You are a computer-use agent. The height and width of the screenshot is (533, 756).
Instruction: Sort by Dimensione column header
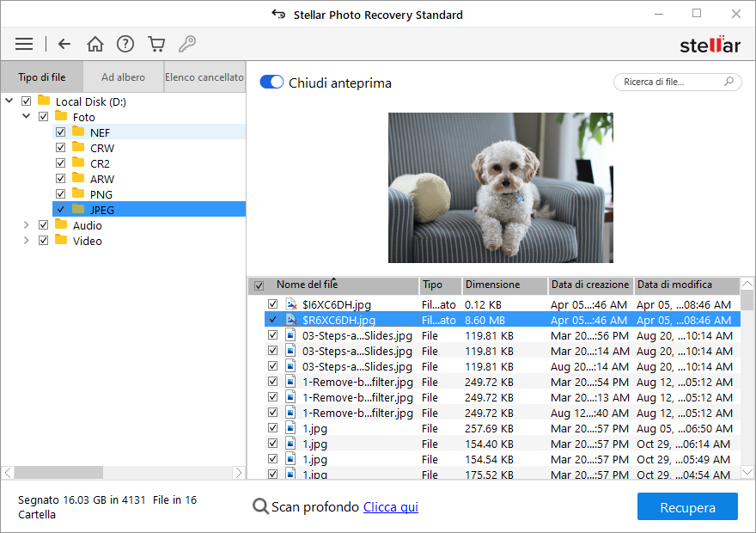coord(505,285)
